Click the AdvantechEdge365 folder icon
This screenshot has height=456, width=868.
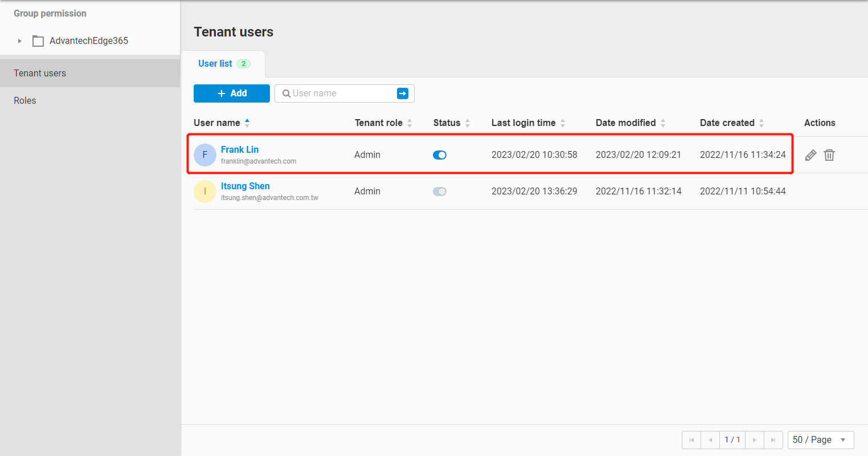point(38,41)
